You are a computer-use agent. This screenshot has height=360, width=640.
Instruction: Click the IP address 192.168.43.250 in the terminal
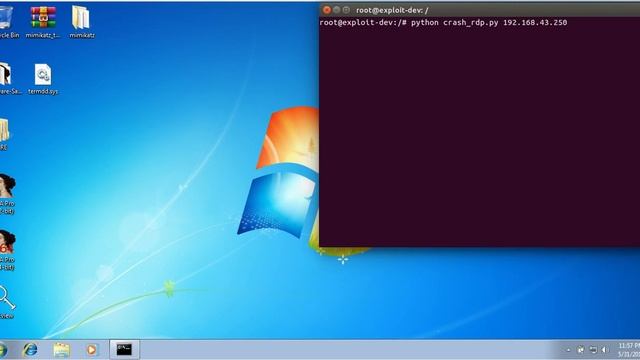535,22
